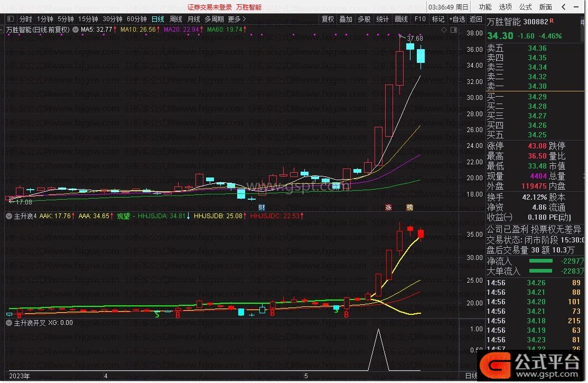
Task: Expand the 主升浪开叉 indicator settings circle icon
Action: 8,323
